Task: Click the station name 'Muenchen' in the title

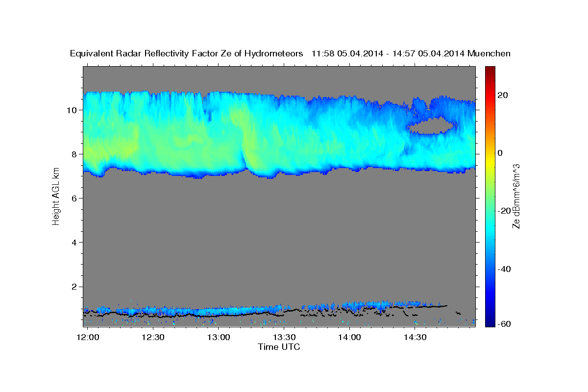Action: tap(490, 54)
